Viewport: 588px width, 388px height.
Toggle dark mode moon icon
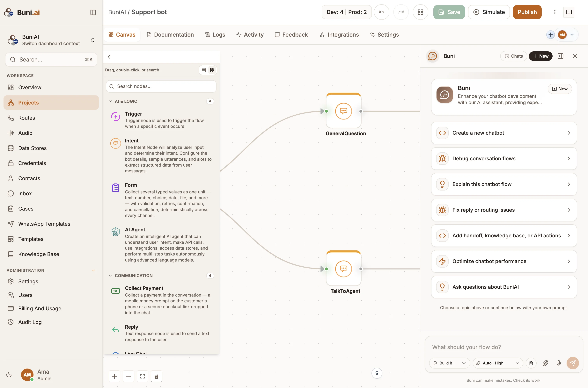tap(9, 375)
